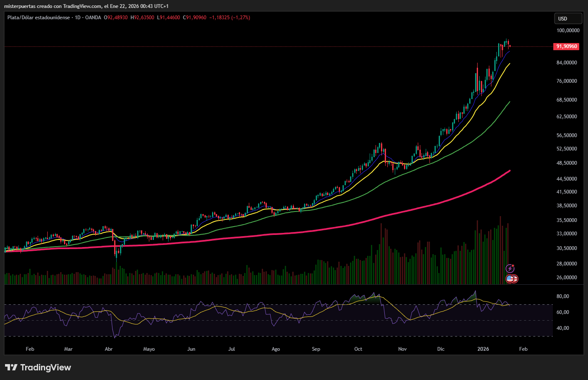Click the Mar label on time axis
588x380 pixels.
tap(68, 349)
